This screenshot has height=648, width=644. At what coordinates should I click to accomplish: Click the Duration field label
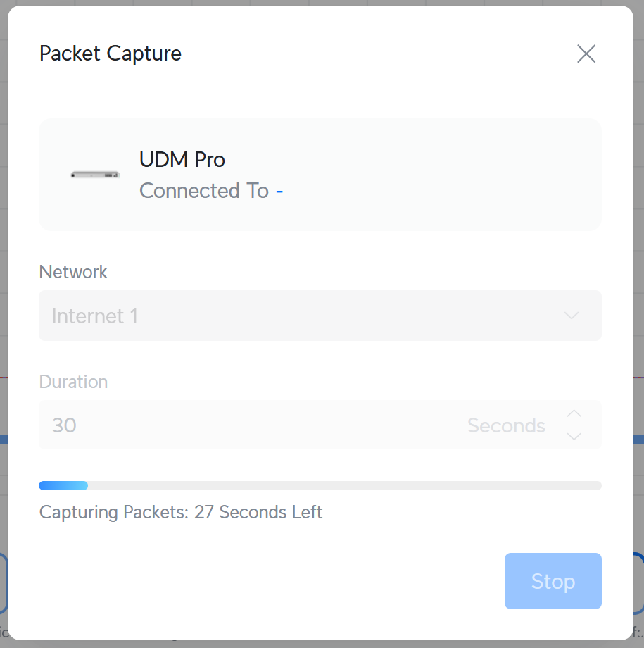73,382
